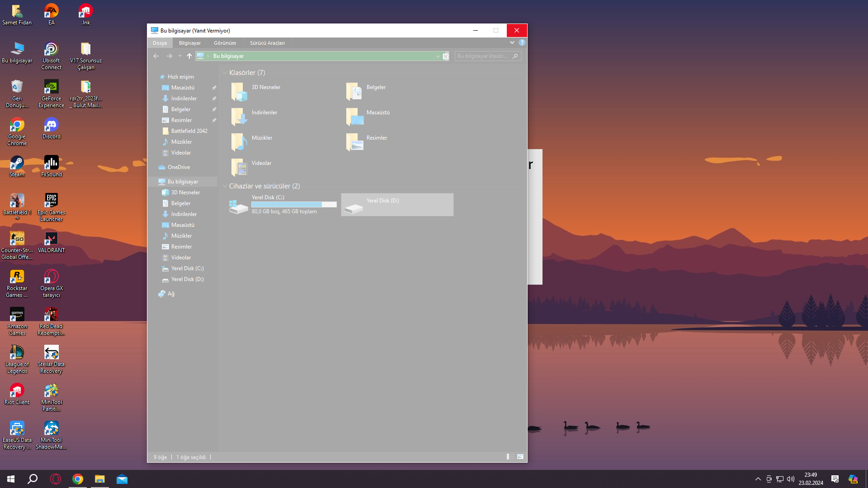Viewport: 868px width, 488px height.
Task: Open the İndirilenler folder in Klasörler
Action: coord(239,117)
